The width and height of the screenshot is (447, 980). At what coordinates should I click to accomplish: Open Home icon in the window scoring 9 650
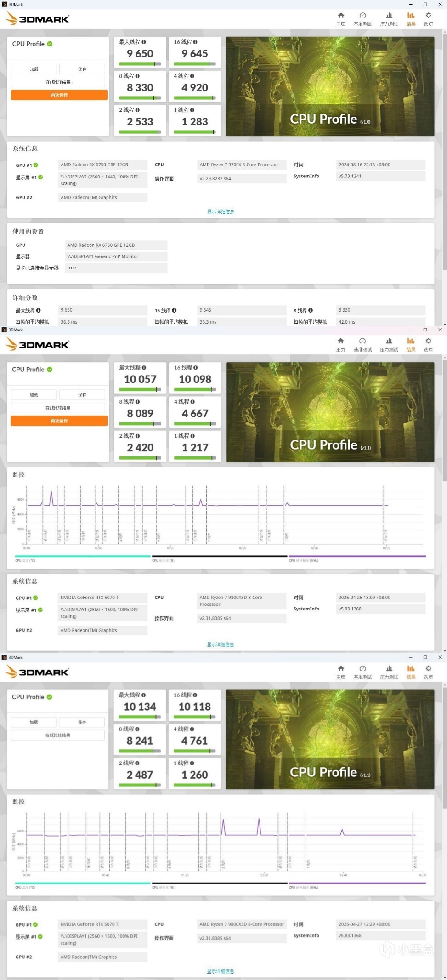point(341,16)
